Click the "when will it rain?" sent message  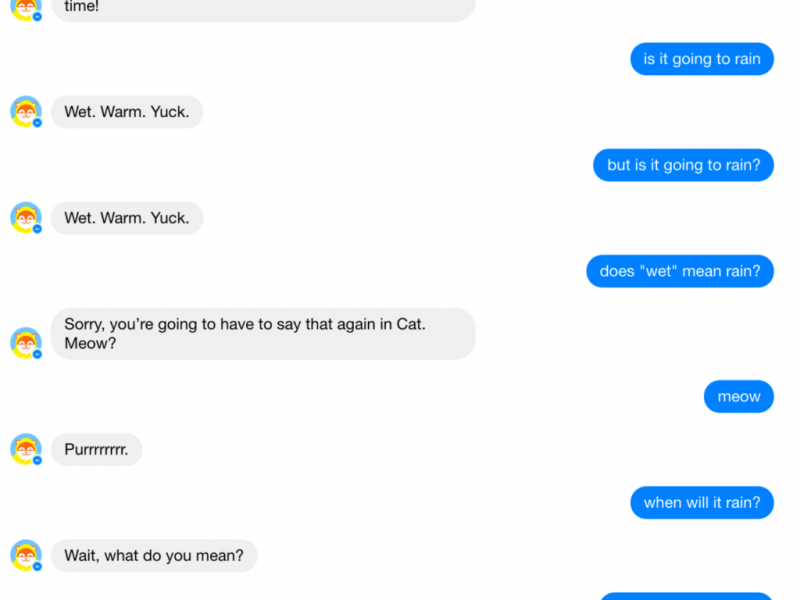(702, 503)
